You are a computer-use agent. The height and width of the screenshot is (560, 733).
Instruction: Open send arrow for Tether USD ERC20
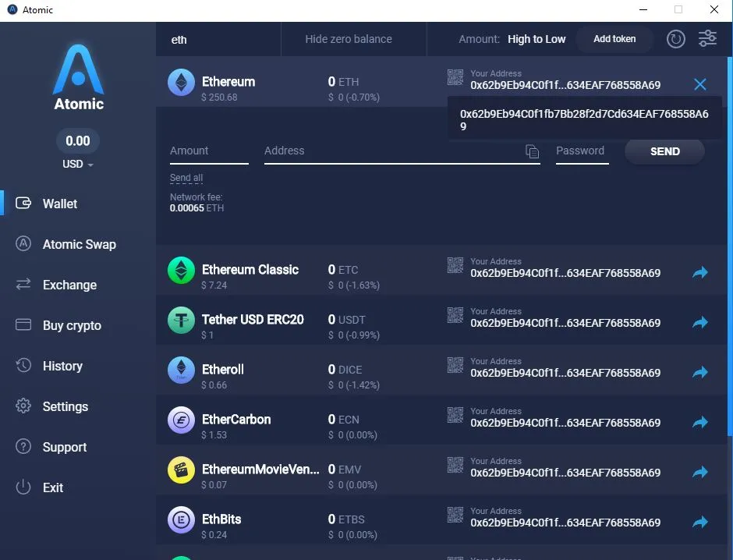click(x=699, y=322)
